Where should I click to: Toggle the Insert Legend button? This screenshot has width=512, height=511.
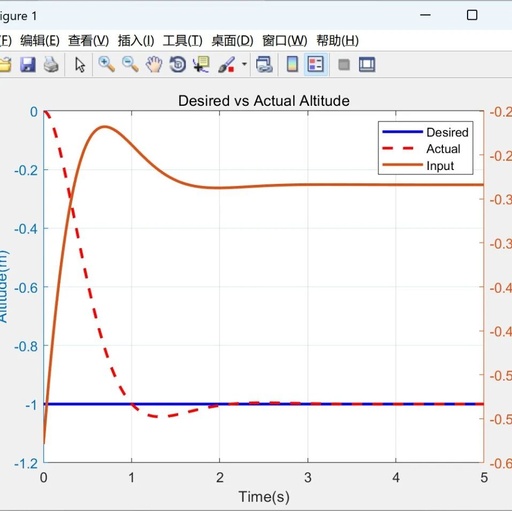[316, 64]
